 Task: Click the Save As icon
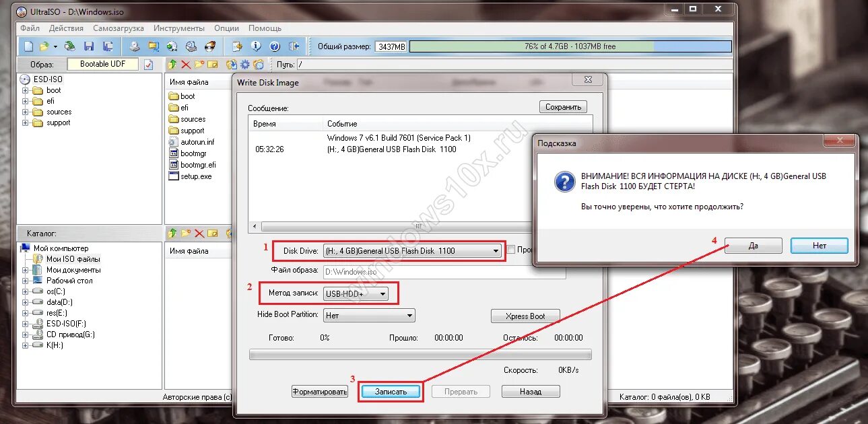coord(108,46)
